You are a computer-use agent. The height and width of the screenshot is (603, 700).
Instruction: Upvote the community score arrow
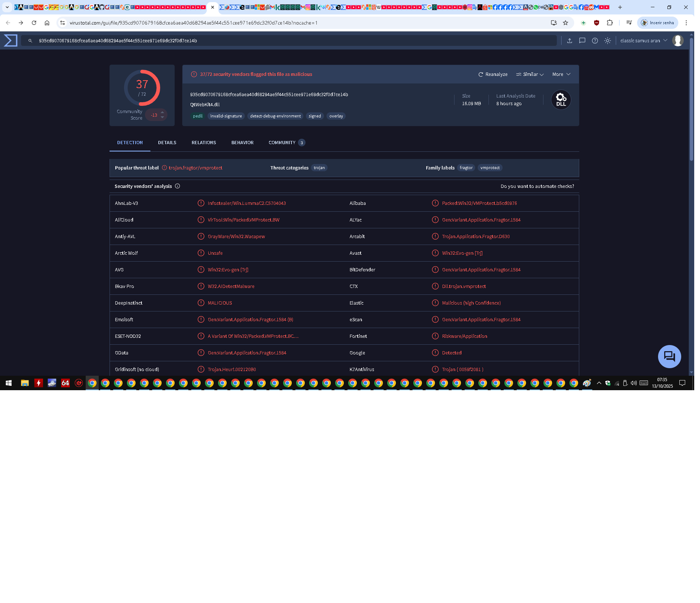(162, 112)
